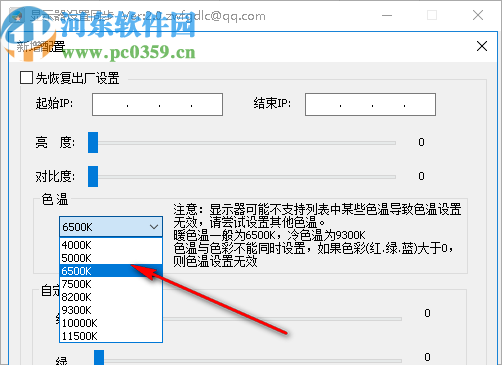Click the 结束IP address field
The image size is (502, 365).
coord(370,105)
